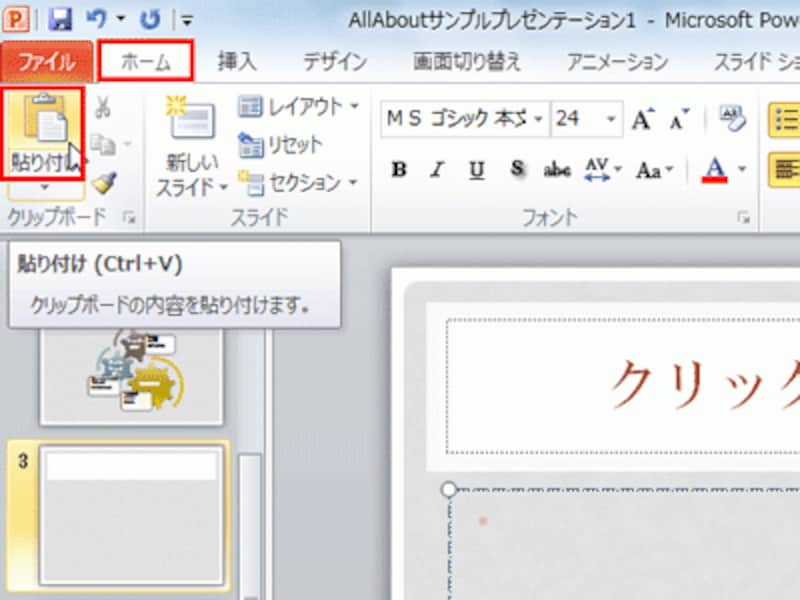This screenshot has width=800, height=600.
Task: Select the gears slide thumbnail
Action: click(132, 377)
